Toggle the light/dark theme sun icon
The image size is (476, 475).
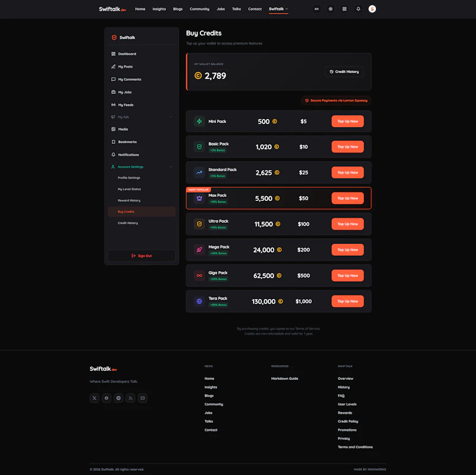coord(330,9)
